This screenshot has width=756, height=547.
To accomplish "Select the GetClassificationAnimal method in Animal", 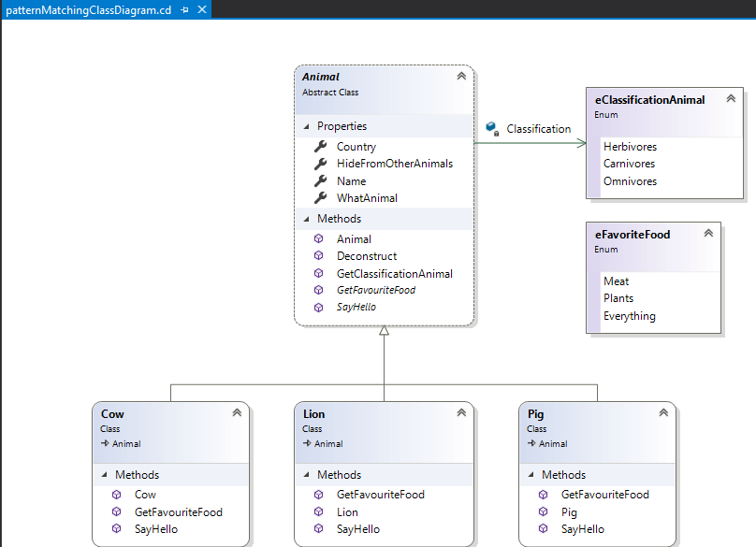I will (x=393, y=272).
